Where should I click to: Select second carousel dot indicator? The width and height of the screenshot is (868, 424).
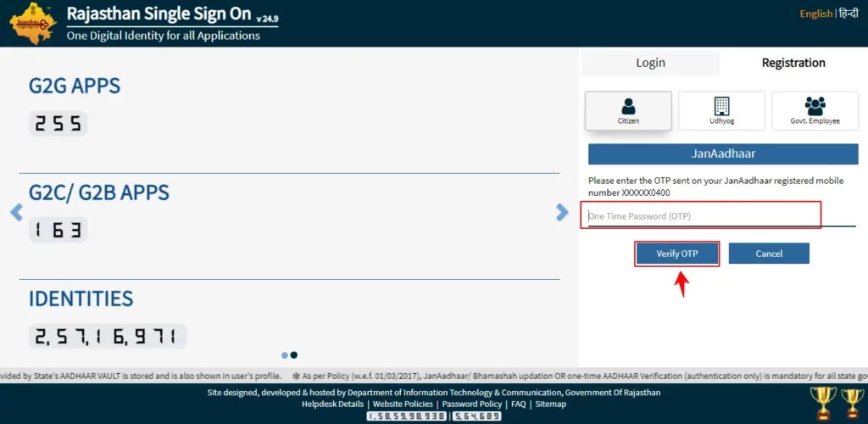click(294, 355)
